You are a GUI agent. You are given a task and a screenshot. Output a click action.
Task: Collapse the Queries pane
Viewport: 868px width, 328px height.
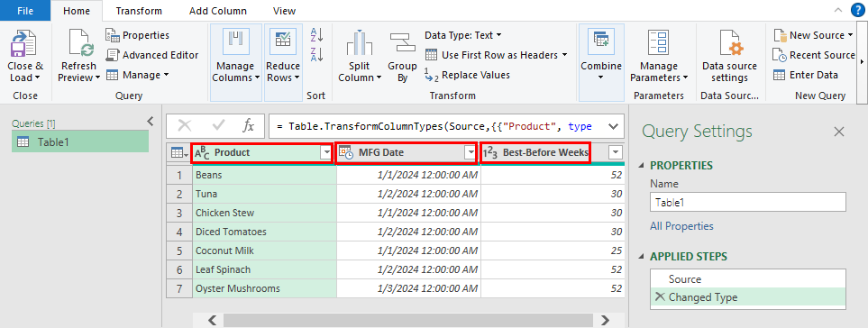[x=150, y=121]
